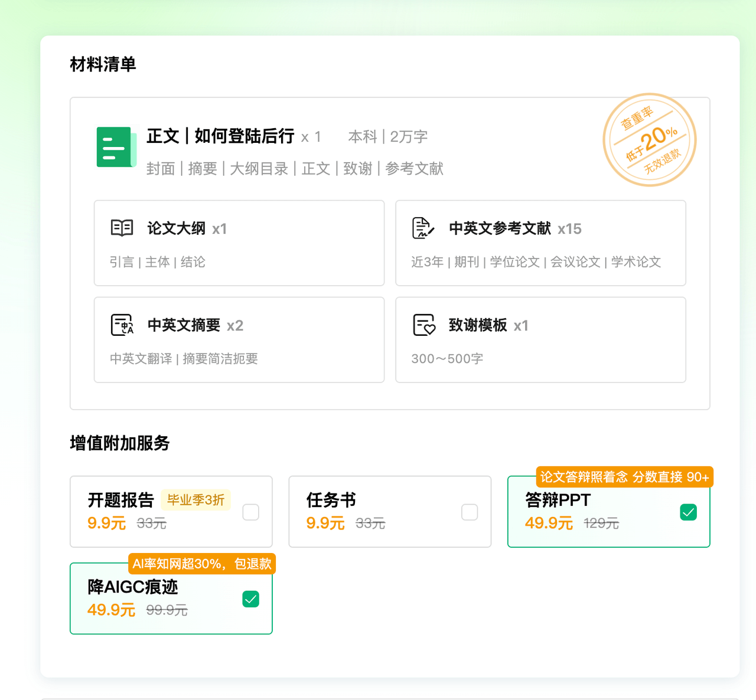
Task: Uncheck the 答辩PPT checkbox
Action: click(x=688, y=512)
